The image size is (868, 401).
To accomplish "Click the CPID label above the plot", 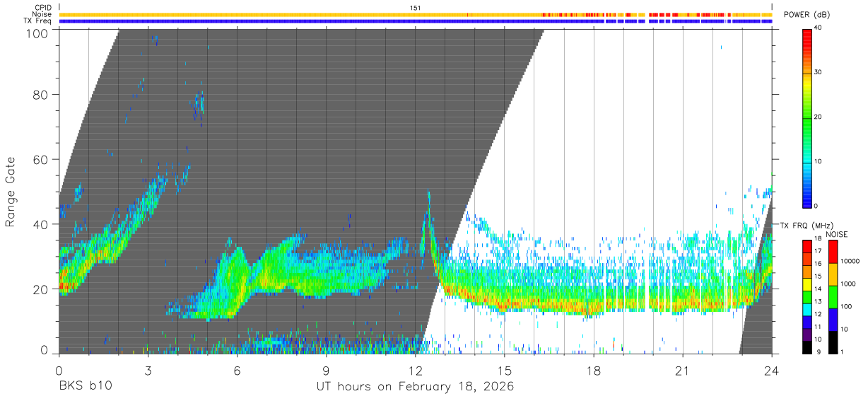I will [x=44, y=8].
